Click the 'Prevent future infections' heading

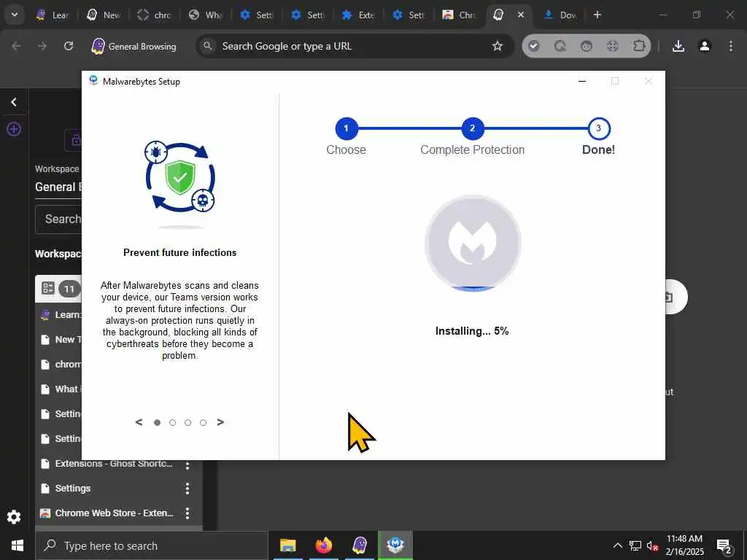pos(179,253)
